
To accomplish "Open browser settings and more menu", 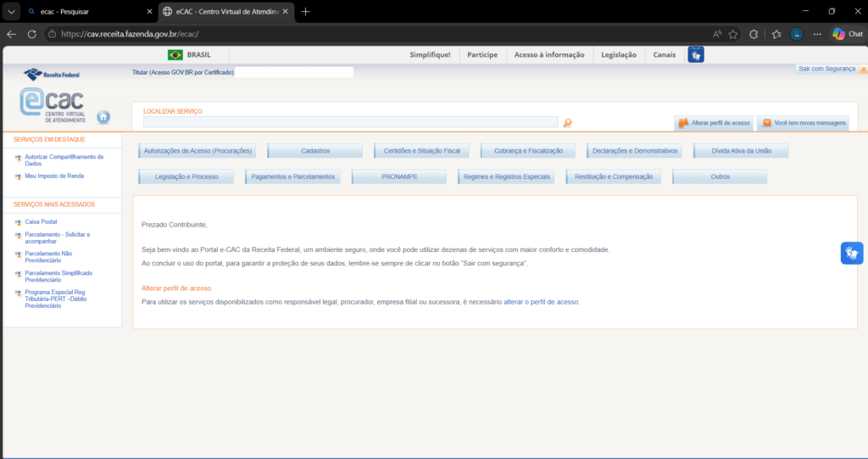I will [817, 34].
